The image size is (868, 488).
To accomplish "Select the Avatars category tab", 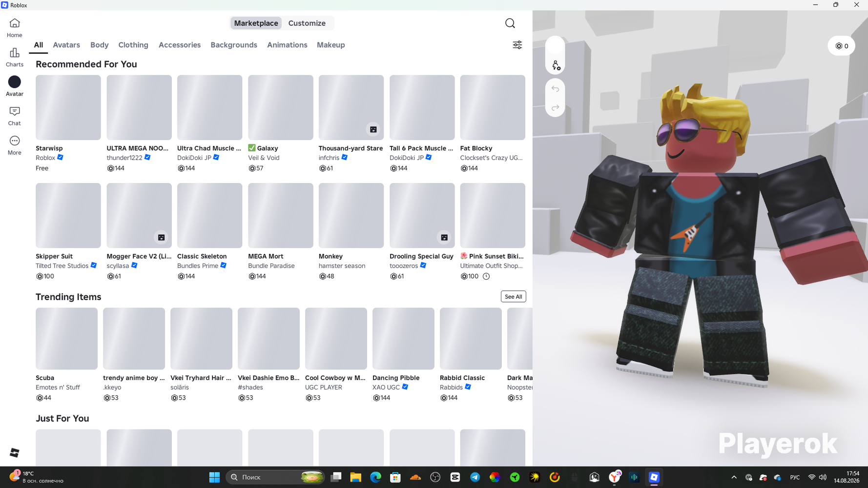I will 66,45.
